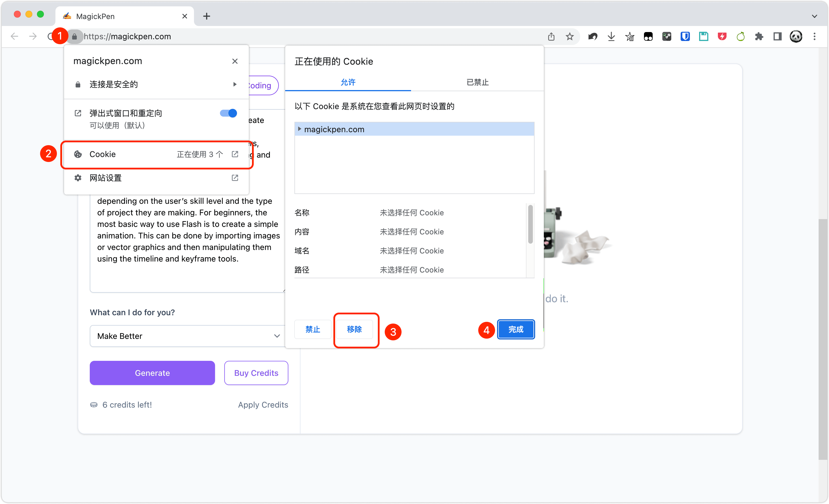Image resolution: width=829 pixels, height=504 pixels.
Task: Open the extensions puzzle piece icon
Action: (x=759, y=36)
